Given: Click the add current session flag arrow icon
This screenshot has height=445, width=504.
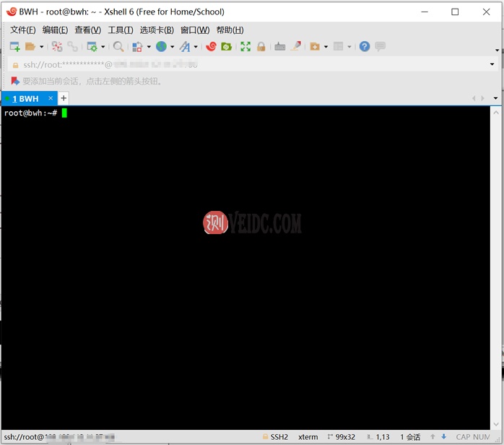Looking at the screenshot, I should coord(15,81).
